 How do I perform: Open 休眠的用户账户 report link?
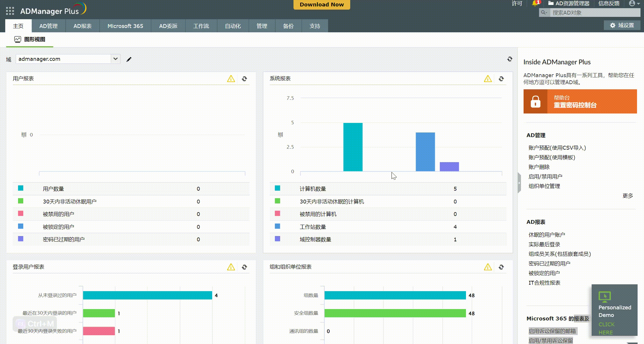547,235
